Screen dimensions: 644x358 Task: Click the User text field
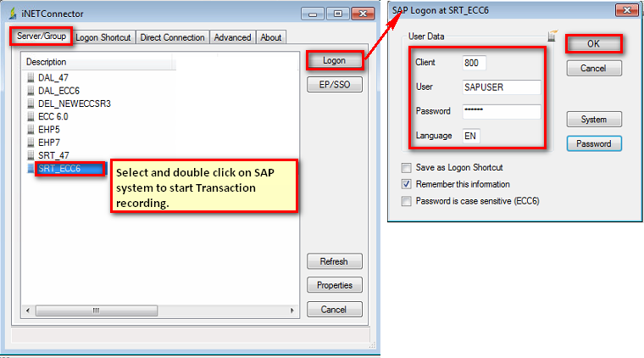[x=501, y=87]
